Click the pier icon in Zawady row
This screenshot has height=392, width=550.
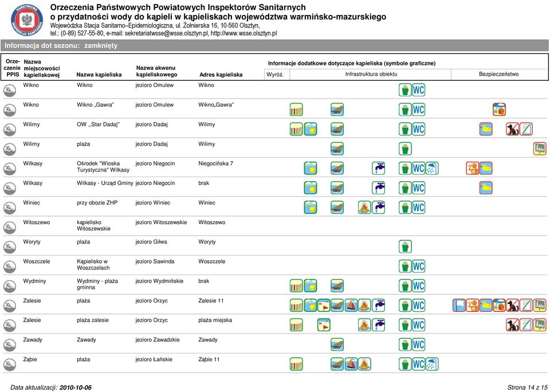(x=337, y=344)
